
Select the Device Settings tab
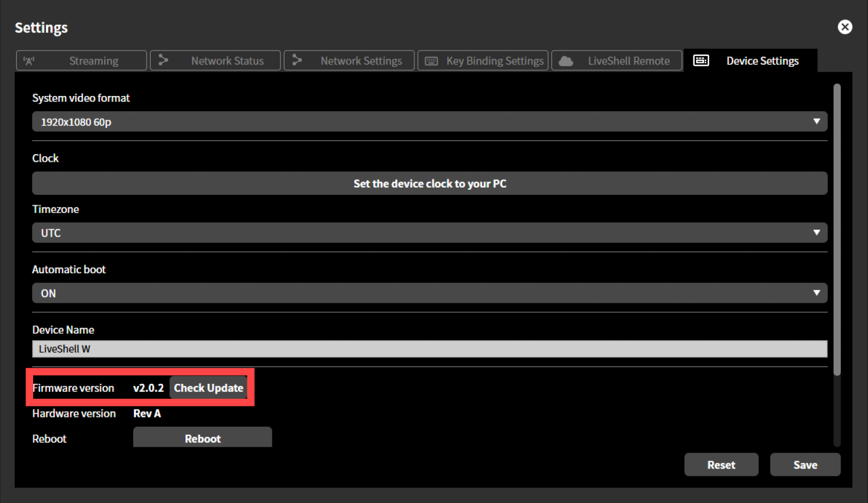[x=762, y=60]
